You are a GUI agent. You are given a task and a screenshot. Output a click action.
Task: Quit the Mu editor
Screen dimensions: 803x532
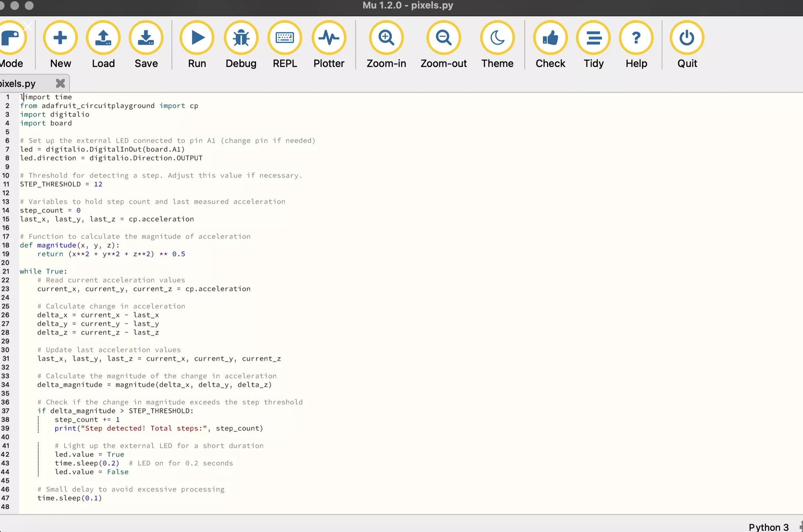(687, 45)
